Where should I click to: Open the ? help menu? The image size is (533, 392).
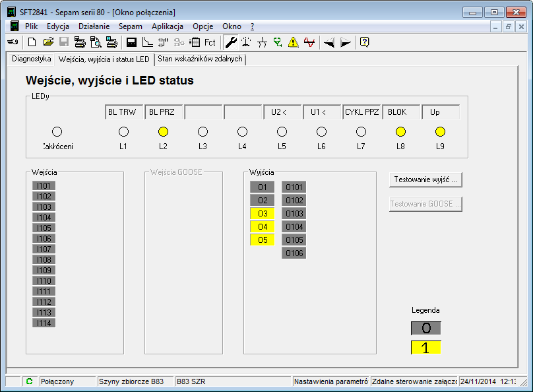coord(252,26)
